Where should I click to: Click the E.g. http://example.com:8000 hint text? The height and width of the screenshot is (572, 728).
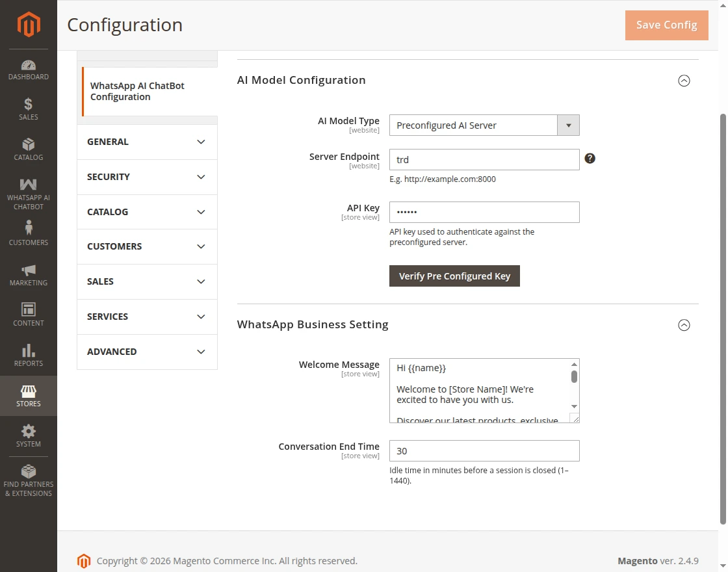pyautogui.click(x=443, y=179)
